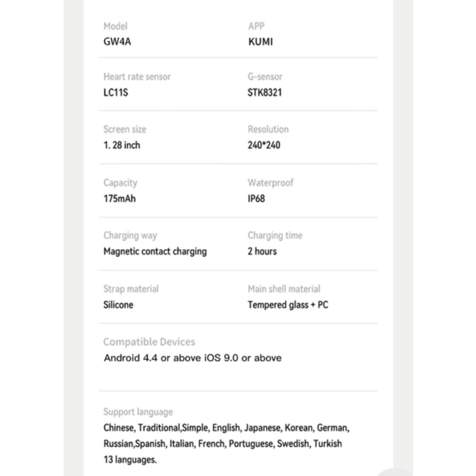The width and height of the screenshot is (476, 476).
Task: Click the Silicone strap material value
Action: [x=118, y=305]
